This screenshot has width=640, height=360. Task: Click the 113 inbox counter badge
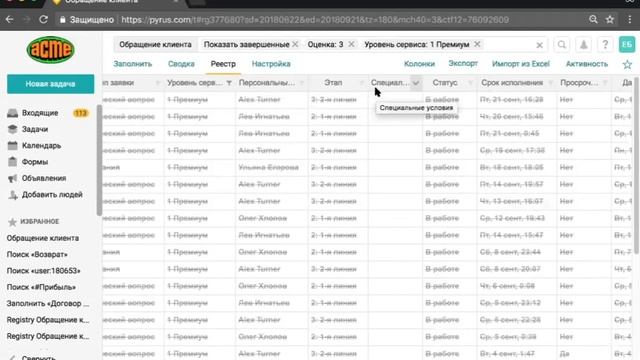click(x=80, y=113)
